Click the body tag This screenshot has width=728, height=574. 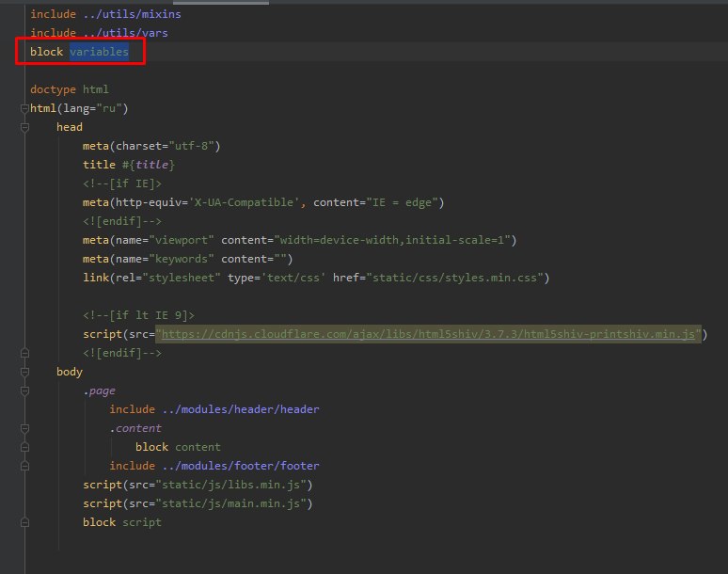pyautogui.click(x=70, y=372)
